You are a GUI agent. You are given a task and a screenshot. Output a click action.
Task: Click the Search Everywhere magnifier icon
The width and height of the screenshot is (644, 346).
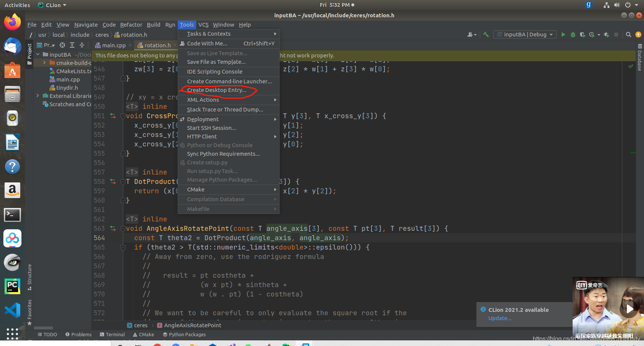(x=628, y=35)
